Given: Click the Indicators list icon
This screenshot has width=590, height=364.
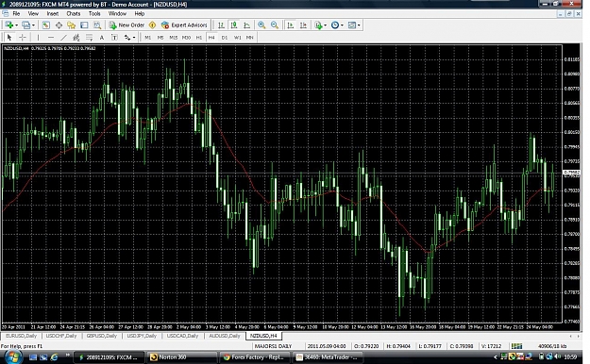Looking at the screenshot, I should (x=318, y=25).
